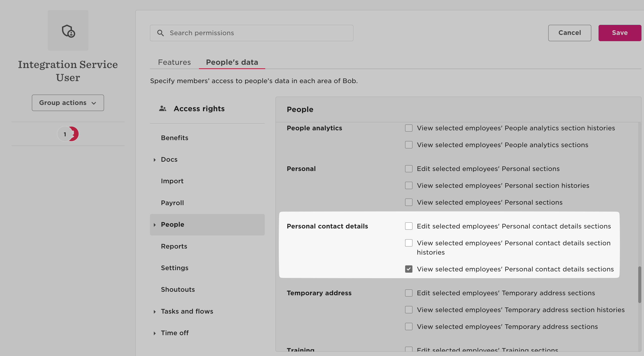644x356 pixels.
Task: Expand the Docs tree arrow
Action: (x=155, y=160)
